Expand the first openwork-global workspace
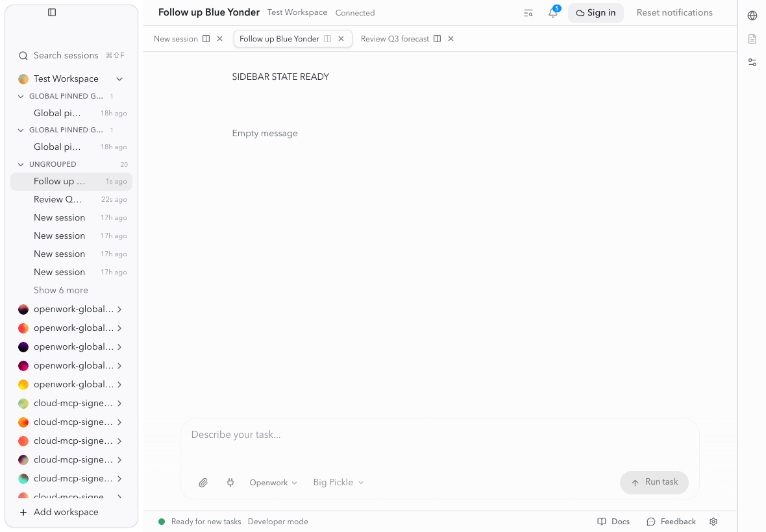Viewport: 766px width, 532px height. point(119,309)
